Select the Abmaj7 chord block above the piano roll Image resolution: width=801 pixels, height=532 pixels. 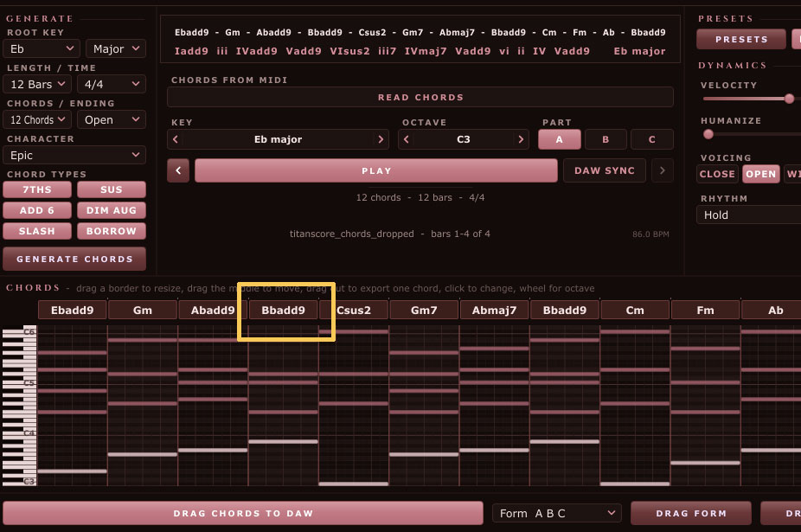[x=494, y=310]
